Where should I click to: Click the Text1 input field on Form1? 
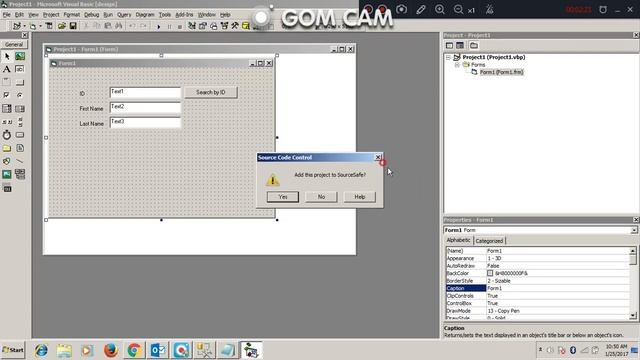[x=145, y=93]
